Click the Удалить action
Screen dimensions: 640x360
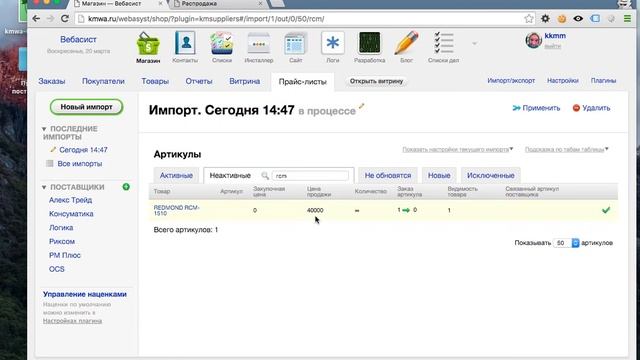point(591,108)
